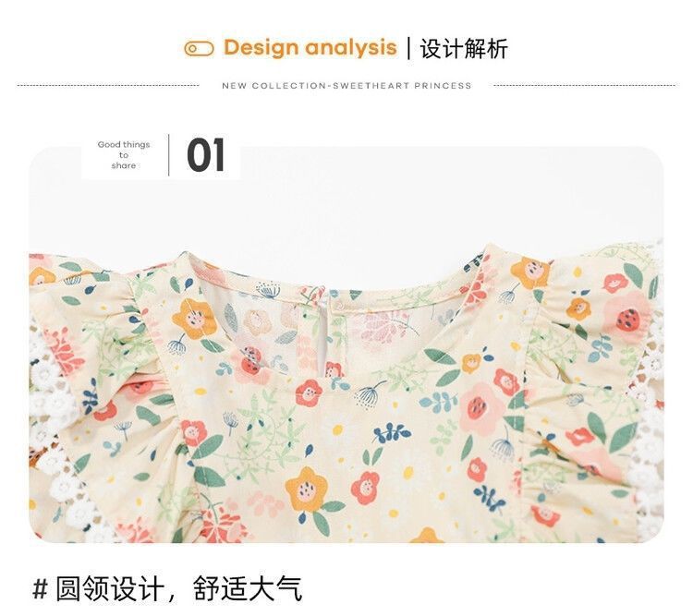The image size is (693, 616).
Task: Click the hash symbol before the caption
Action: [41, 589]
